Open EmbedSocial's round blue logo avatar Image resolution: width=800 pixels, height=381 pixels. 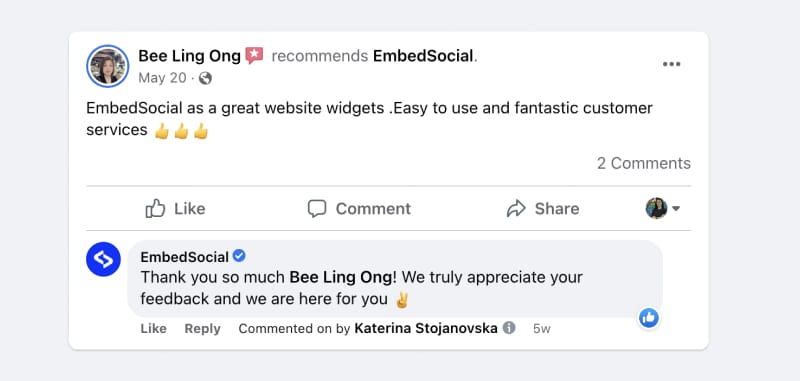[104, 259]
